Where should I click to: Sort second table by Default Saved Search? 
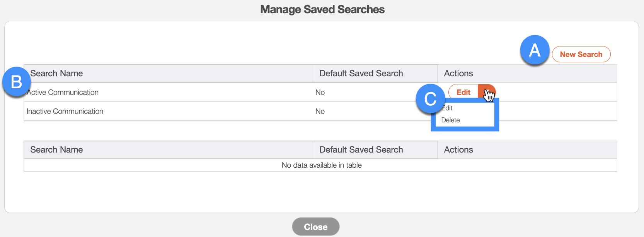[x=361, y=150]
